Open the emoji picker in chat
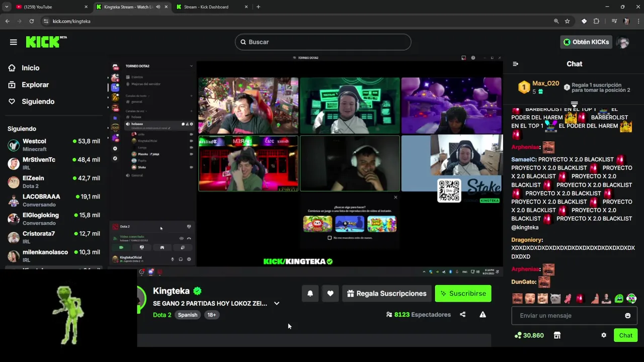The image size is (644, 362). coord(627,316)
